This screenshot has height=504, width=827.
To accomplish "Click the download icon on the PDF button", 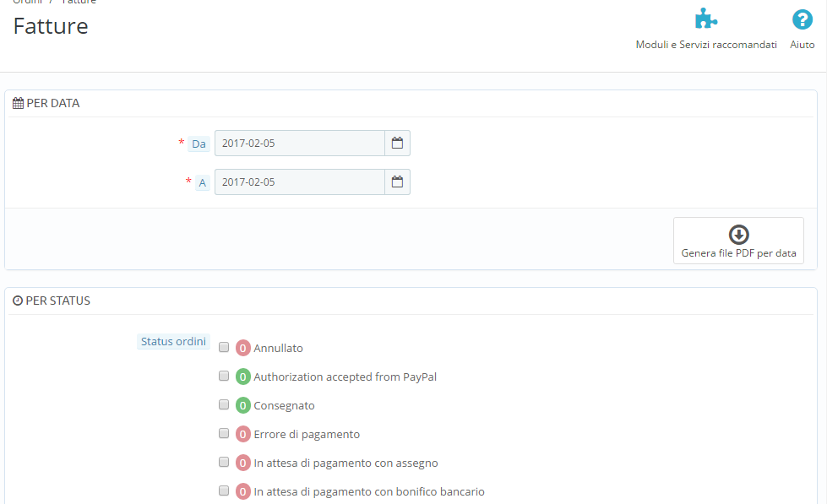I will (738, 234).
